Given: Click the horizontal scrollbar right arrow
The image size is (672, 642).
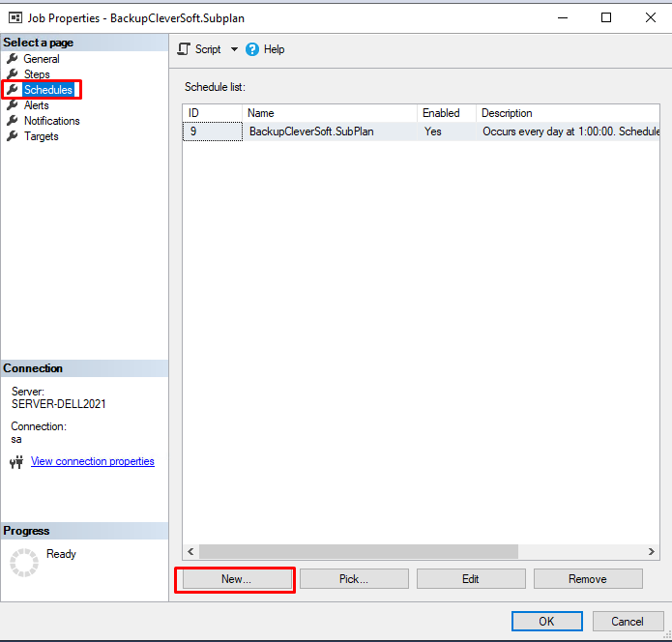Looking at the screenshot, I should point(653,551).
